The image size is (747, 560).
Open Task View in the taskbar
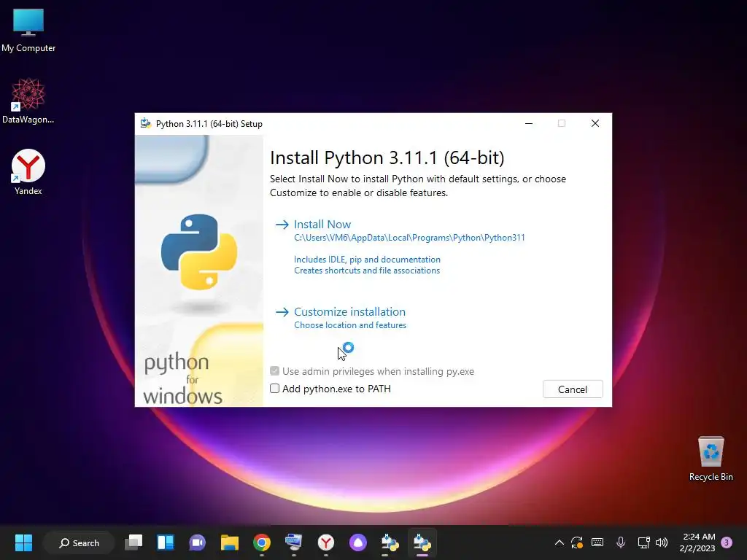(x=133, y=542)
